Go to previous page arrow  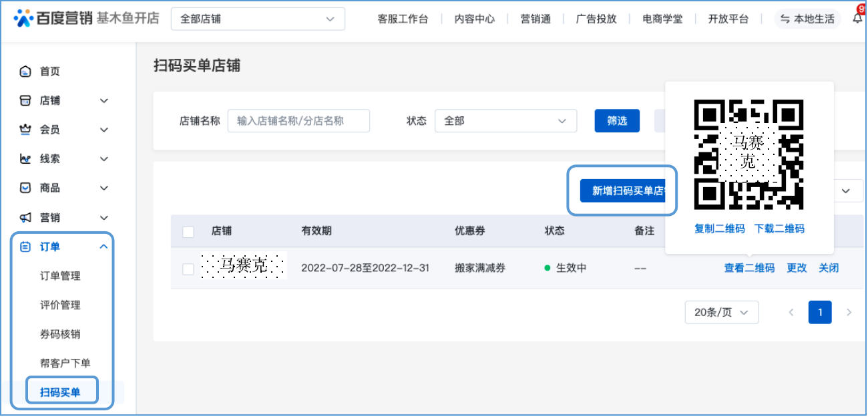[x=791, y=312]
